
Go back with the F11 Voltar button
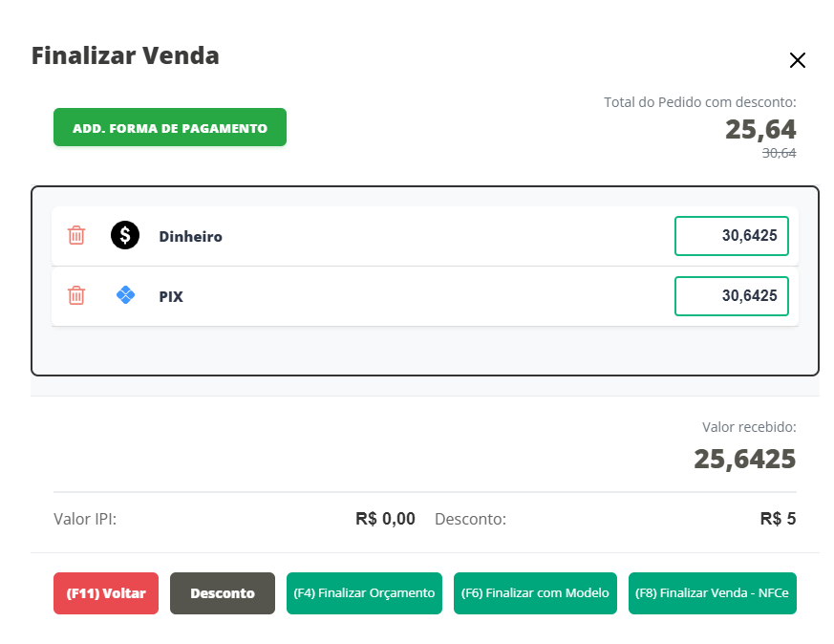pyautogui.click(x=106, y=593)
